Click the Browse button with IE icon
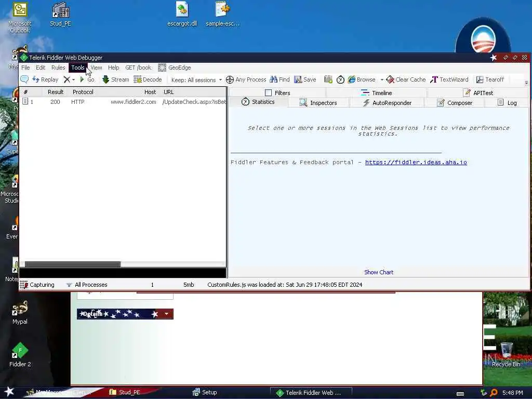 362,79
